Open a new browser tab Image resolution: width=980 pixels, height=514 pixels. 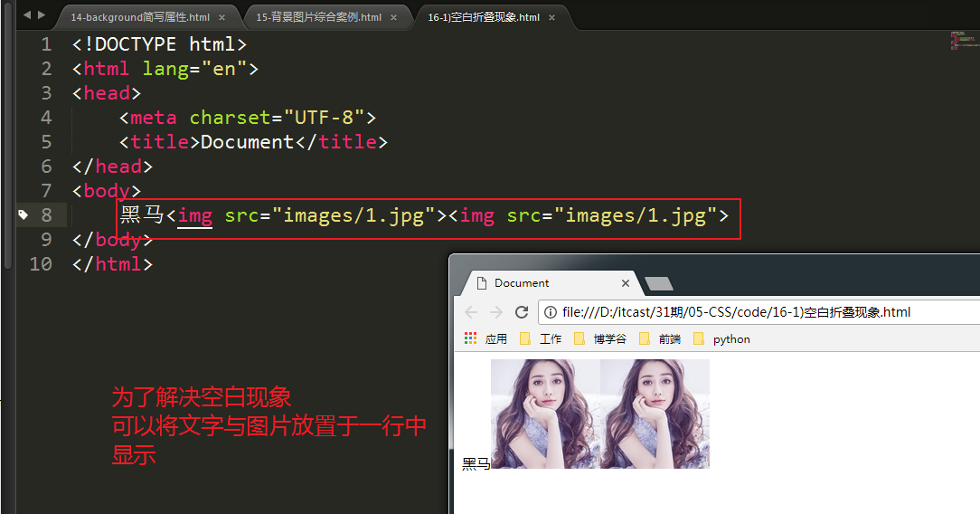[x=658, y=283]
